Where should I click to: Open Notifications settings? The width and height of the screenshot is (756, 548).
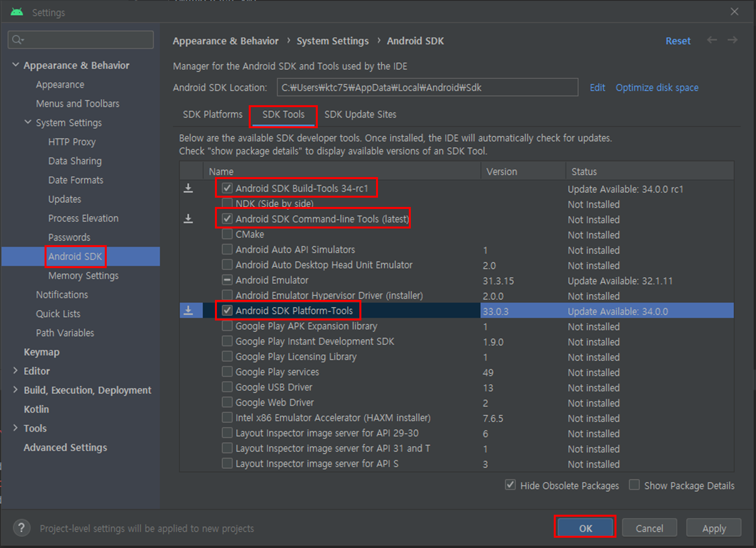click(x=62, y=295)
